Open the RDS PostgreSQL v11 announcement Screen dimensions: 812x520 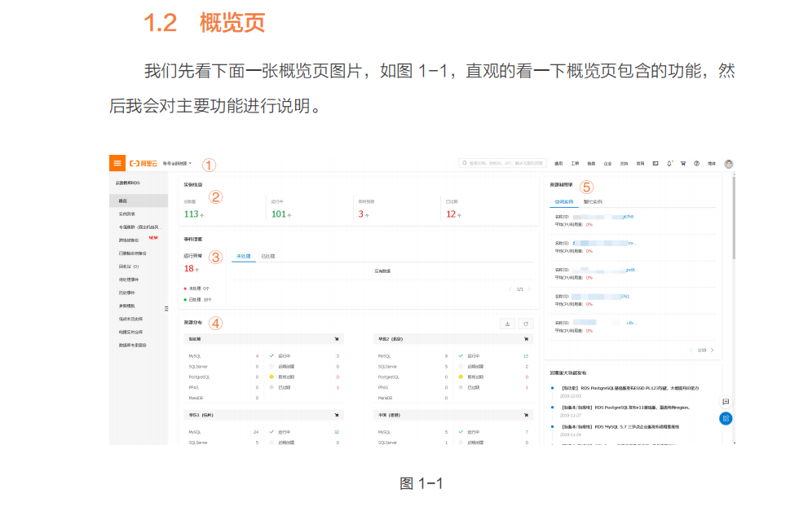click(625, 408)
